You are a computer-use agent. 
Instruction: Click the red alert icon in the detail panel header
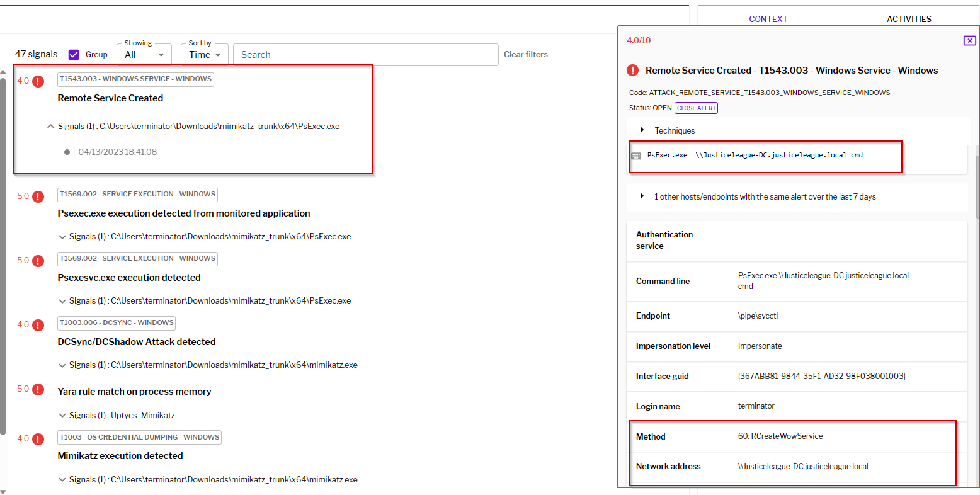click(x=632, y=70)
